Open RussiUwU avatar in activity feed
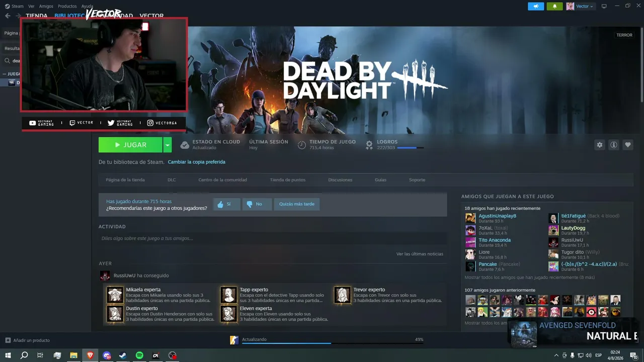Viewport: 644px width, 362px height. point(105,276)
